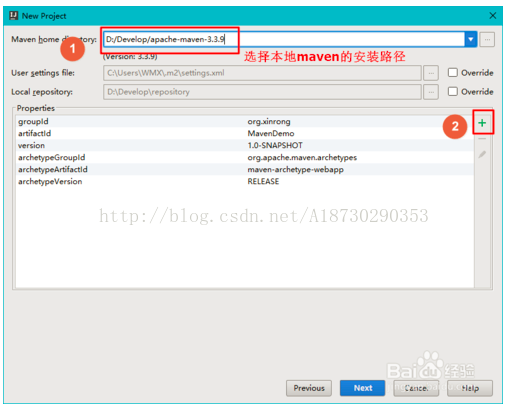Click the User settings file field
The height and width of the screenshot is (410, 509).
[262, 73]
